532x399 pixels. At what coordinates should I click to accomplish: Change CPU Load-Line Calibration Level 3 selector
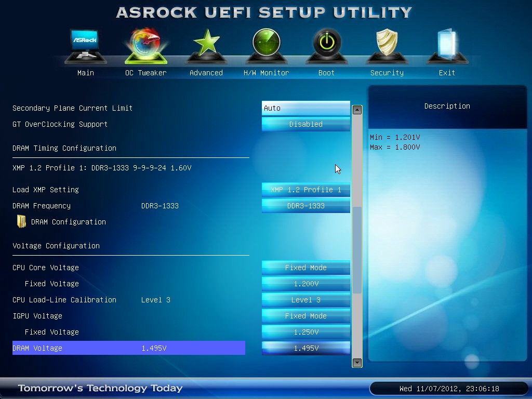[305, 300]
